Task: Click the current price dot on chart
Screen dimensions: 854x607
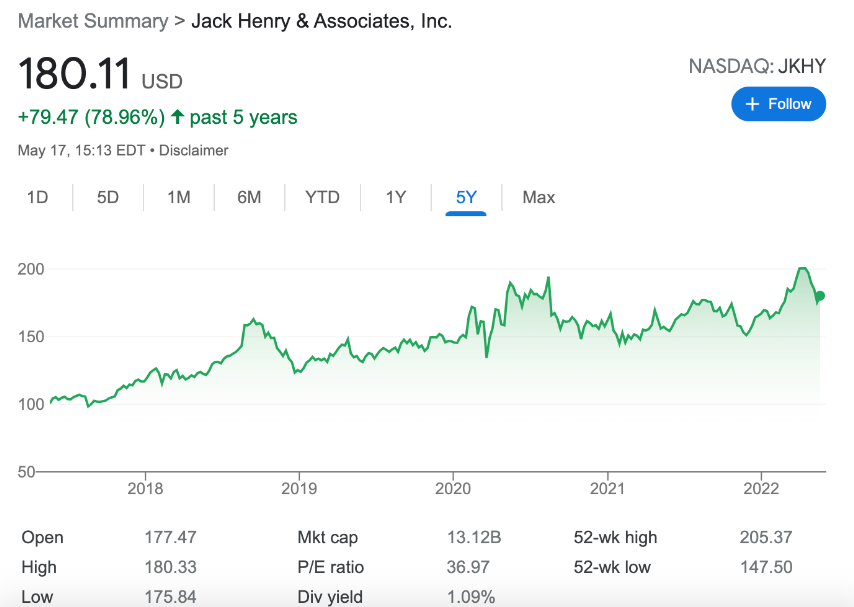Action: click(x=820, y=296)
